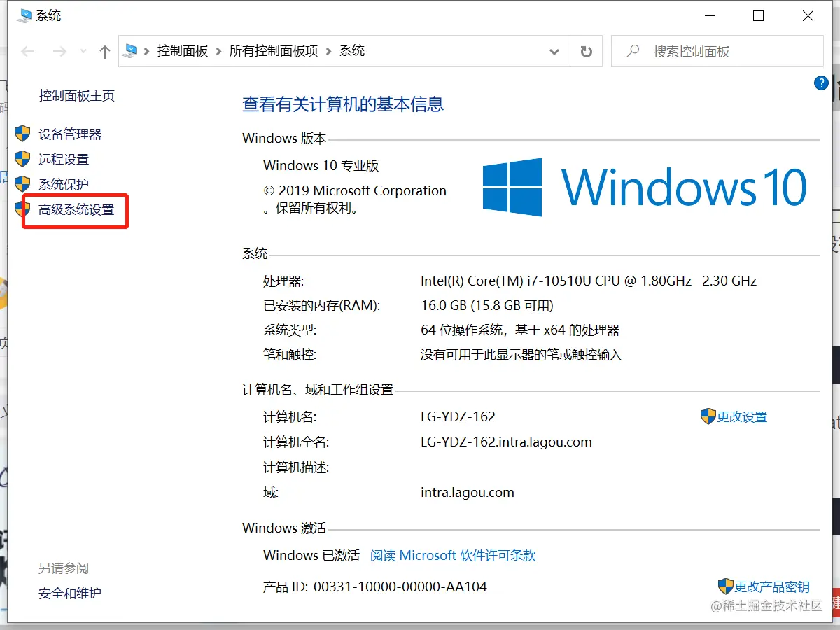Select Windows 10 专业版 edition text
Image resolution: width=840 pixels, height=630 pixels.
pos(321,165)
